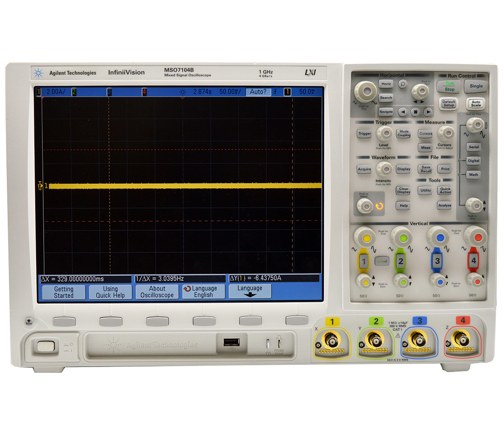Open the Mode Coupling trigger menu
Viewport: 504px width, 430px height.
404,134
